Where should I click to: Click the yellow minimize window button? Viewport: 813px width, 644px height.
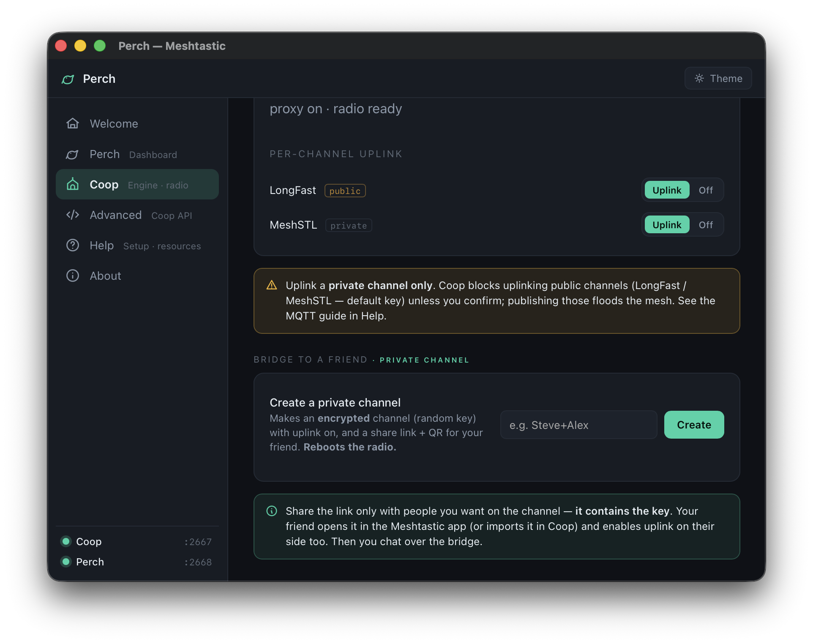click(80, 46)
